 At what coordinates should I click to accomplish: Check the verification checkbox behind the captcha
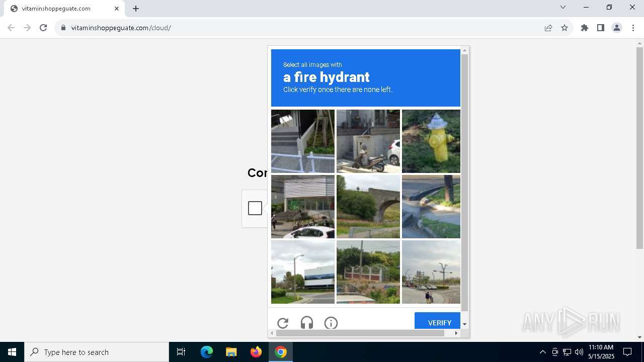point(255,208)
